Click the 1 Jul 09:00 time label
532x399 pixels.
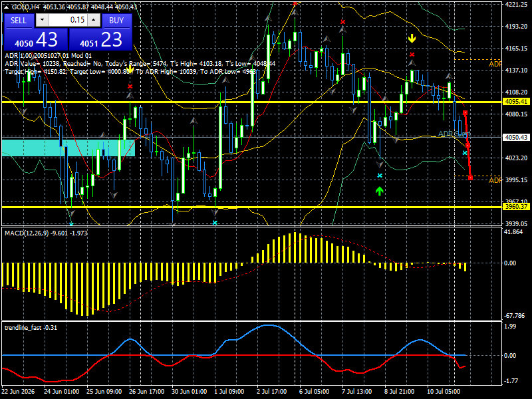[229, 391]
